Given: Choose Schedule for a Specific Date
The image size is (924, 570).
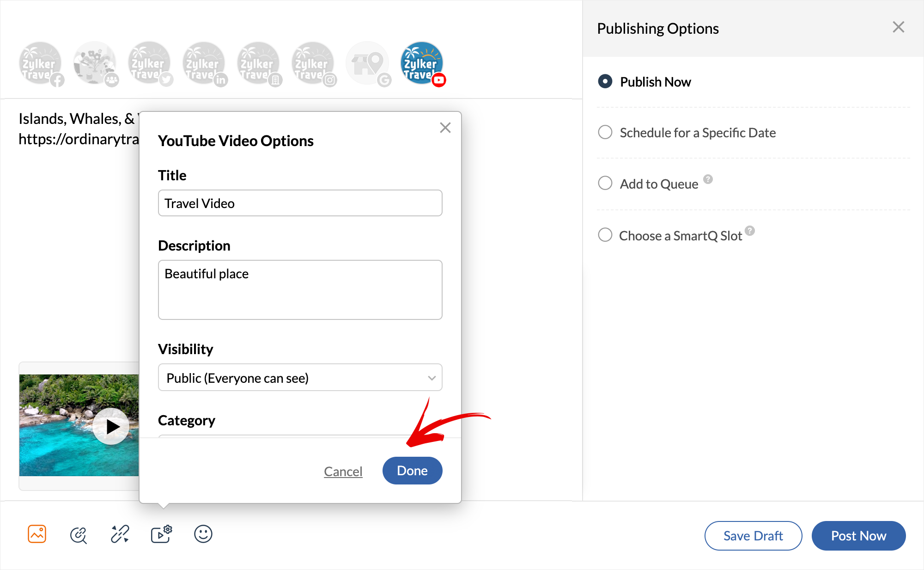Looking at the screenshot, I should point(605,133).
